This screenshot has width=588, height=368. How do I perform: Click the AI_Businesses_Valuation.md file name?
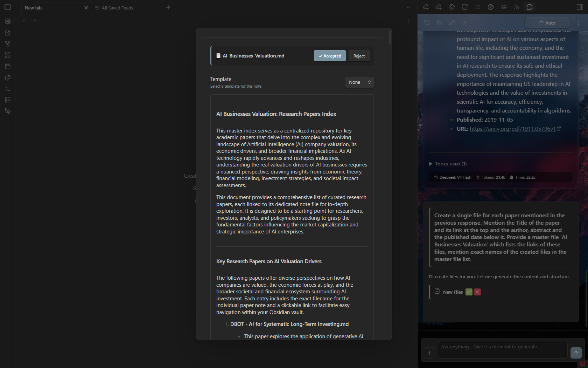pos(253,56)
